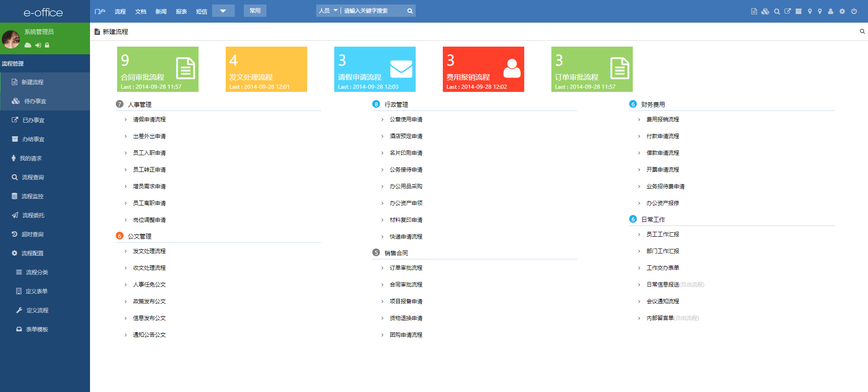This screenshot has width=868, height=392.
Task: Expand the more-menus dropdown arrow beside 短信
Action: pos(223,11)
